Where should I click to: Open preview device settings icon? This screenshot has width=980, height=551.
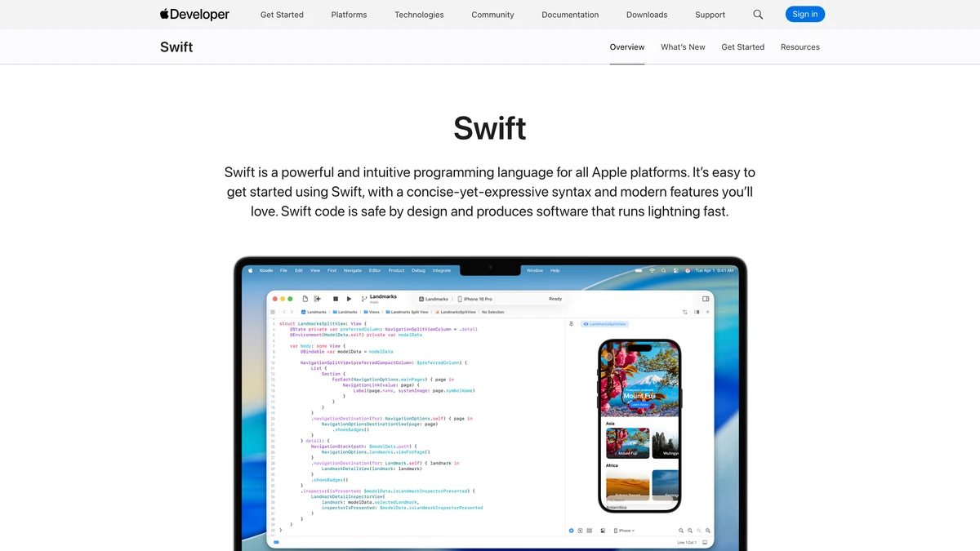coord(603,531)
